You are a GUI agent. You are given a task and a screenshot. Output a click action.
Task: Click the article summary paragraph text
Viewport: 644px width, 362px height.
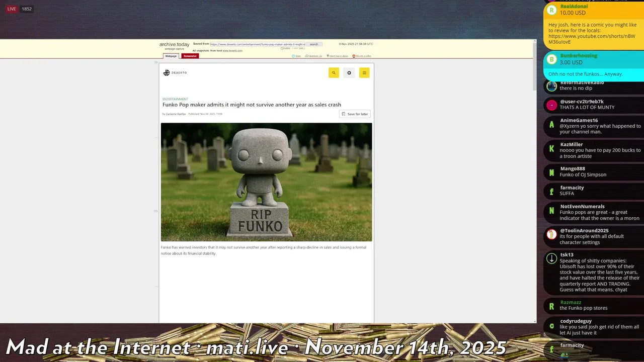click(x=264, y=250)
